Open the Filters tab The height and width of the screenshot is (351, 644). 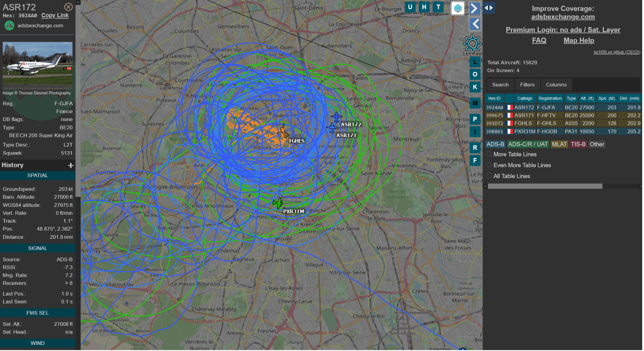[x=527, y=85]
